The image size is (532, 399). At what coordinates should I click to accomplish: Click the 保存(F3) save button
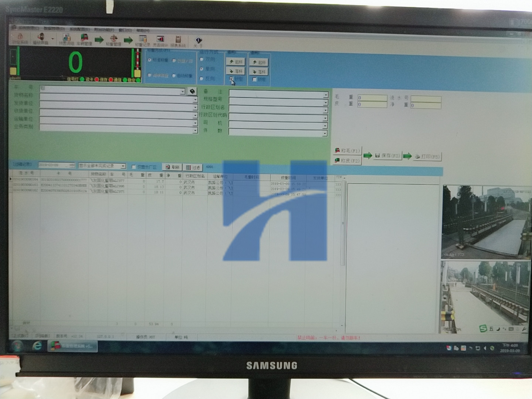(387, 156)
